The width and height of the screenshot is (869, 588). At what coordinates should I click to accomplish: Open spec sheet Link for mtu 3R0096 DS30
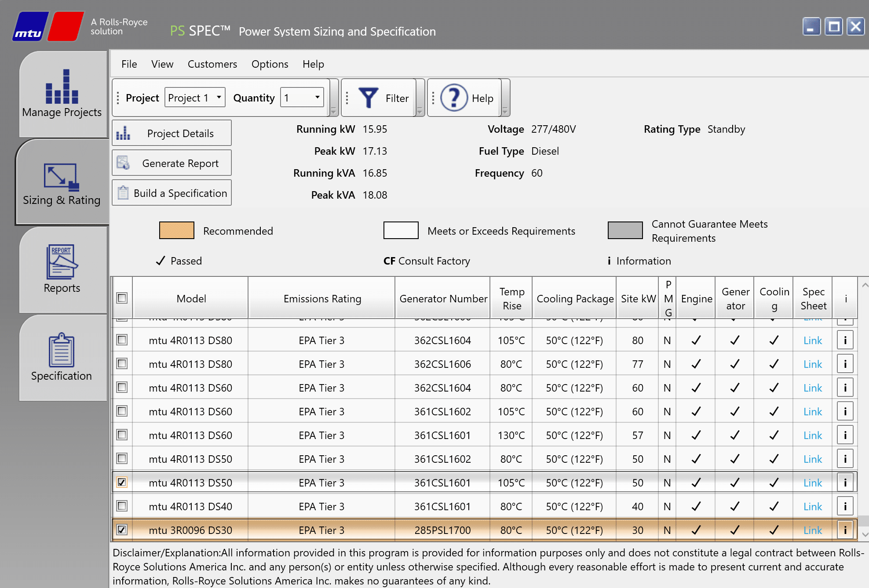tap(813, 530)
